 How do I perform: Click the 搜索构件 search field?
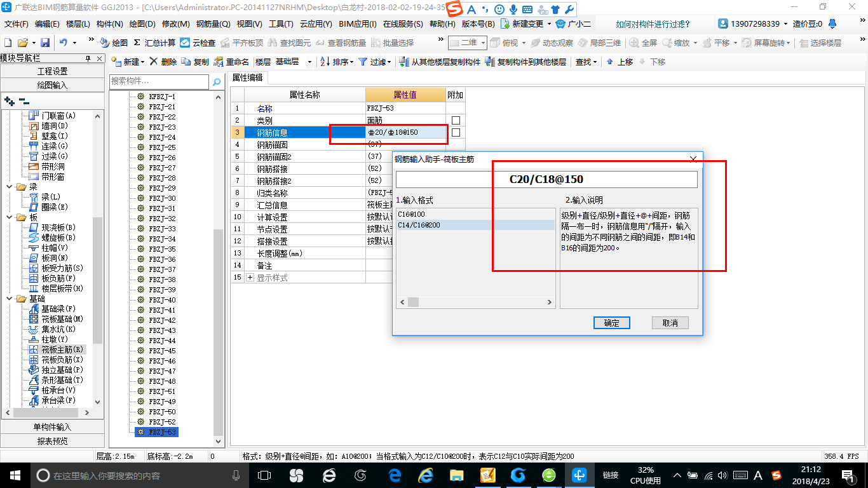(x=159, y=81)
